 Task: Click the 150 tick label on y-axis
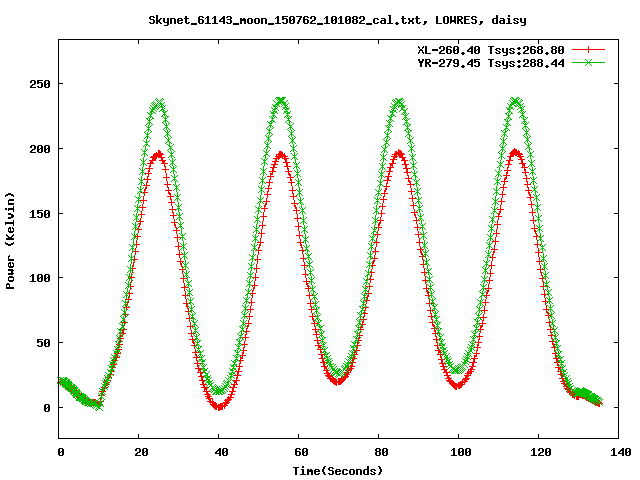tap(41, 213)
